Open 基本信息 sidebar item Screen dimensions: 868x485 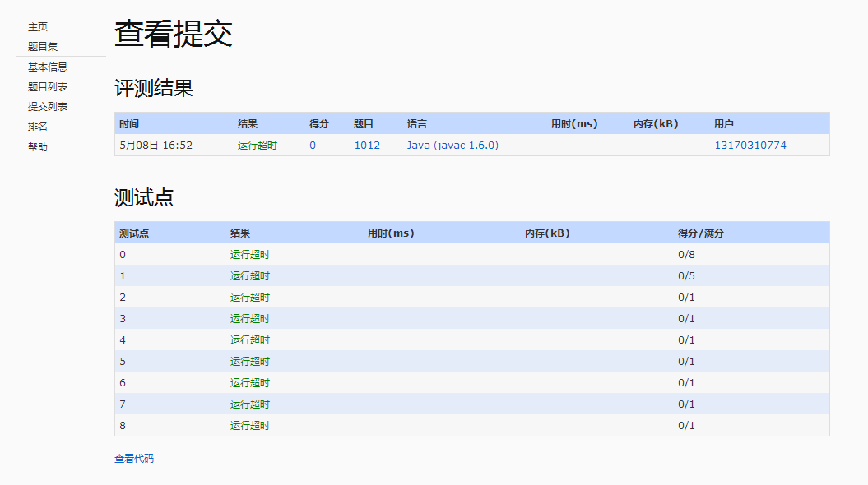(x=48, y=67)
